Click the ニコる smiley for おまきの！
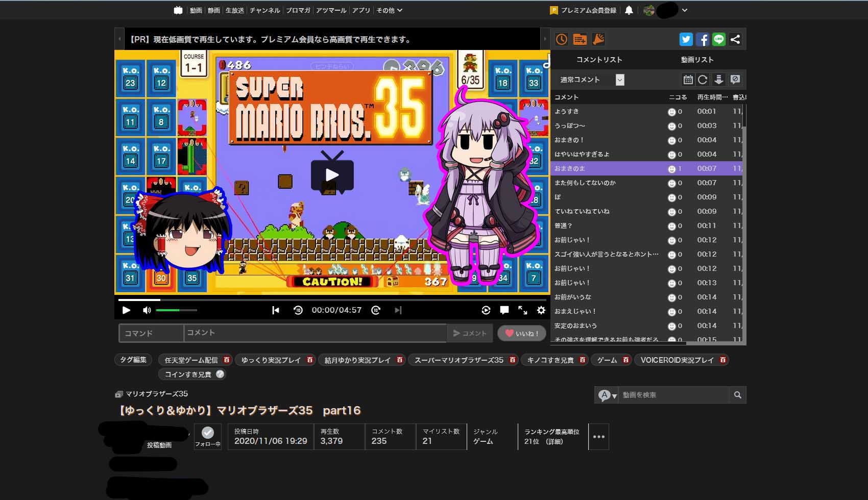868x500 pixels. tap(672, 140)
